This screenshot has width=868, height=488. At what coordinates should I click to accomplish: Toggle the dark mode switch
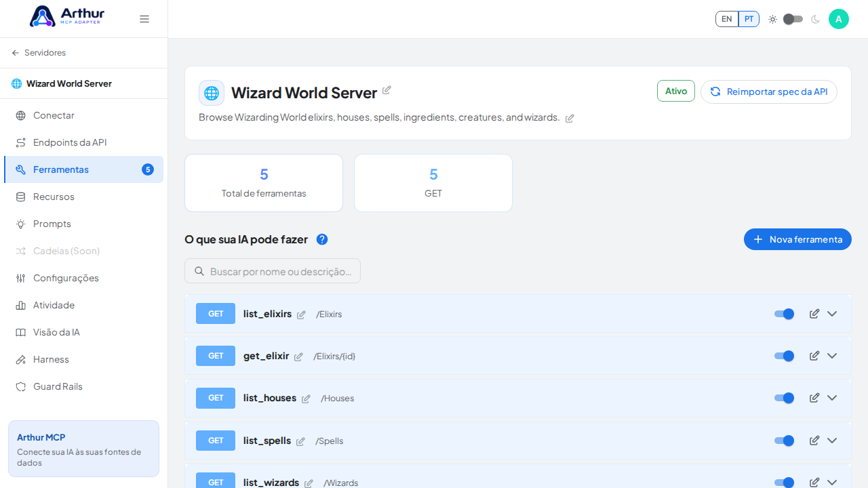tap(793, 19)
